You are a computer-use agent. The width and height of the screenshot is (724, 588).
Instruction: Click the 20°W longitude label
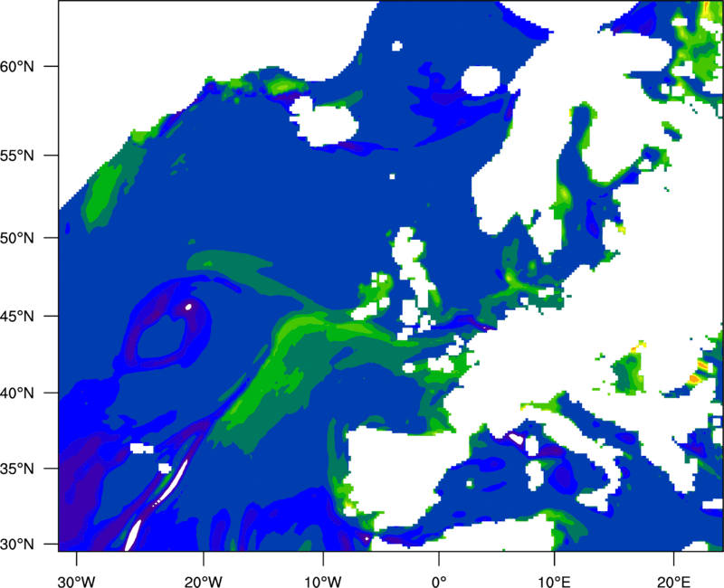(204, 582)
